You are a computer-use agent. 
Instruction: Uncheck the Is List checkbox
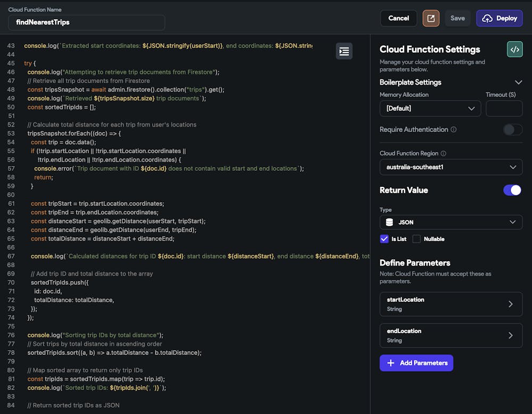[385, 239]
